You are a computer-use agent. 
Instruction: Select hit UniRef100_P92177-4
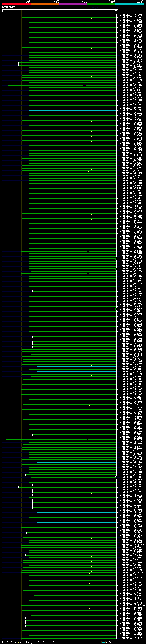tap(132, 605)
